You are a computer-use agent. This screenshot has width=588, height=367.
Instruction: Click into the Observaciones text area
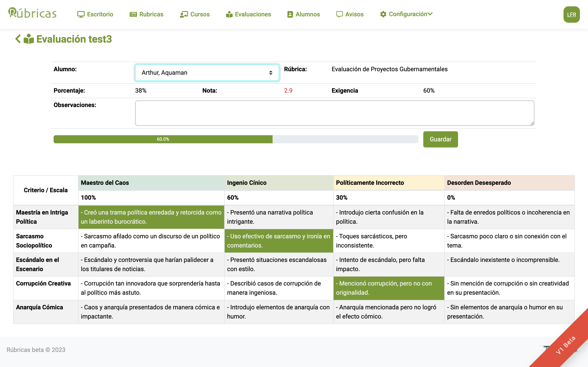[x=334, y=113]
